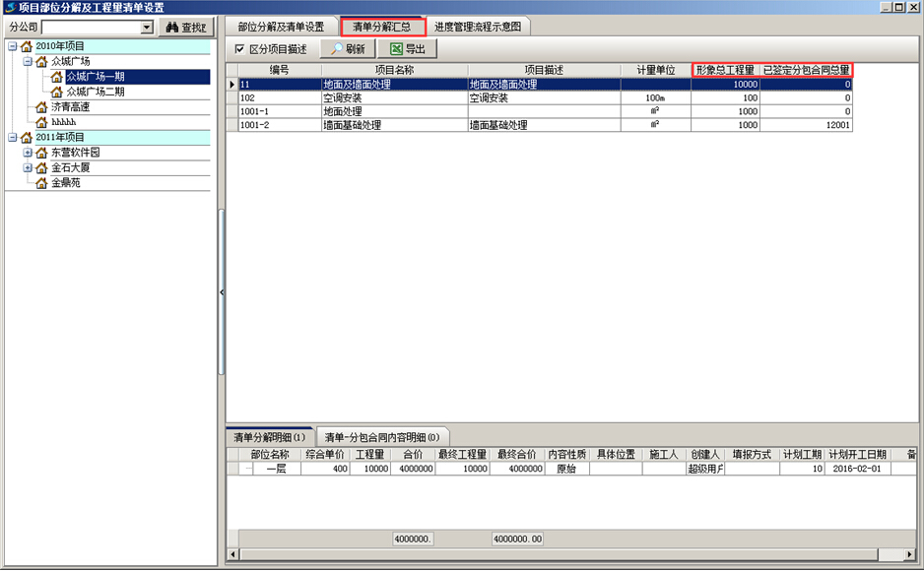The image size is (924, 571).
Task: Switch to the 清单-分包合同内容明细 tab
Action: pyautogui.click(x=382, y=436)
